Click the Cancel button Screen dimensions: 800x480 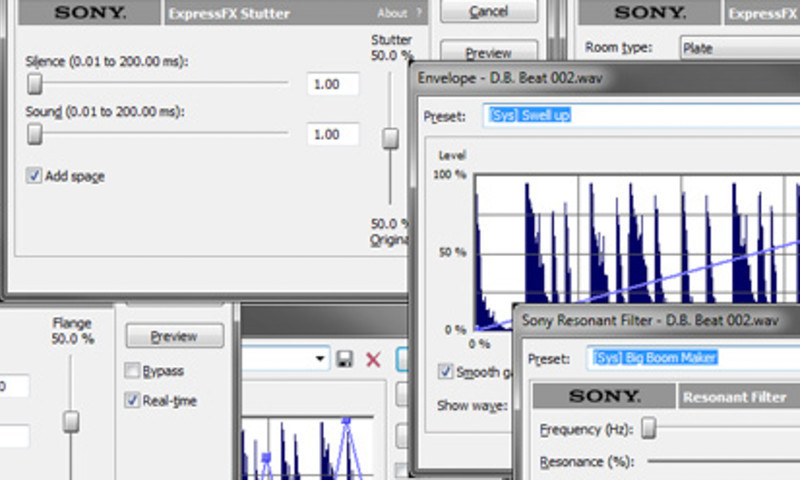488,11
